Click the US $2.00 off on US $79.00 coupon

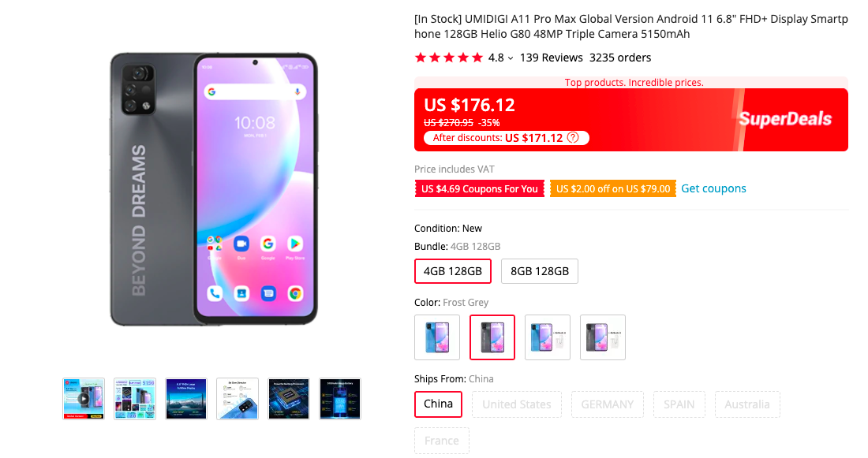coord(613,188)
